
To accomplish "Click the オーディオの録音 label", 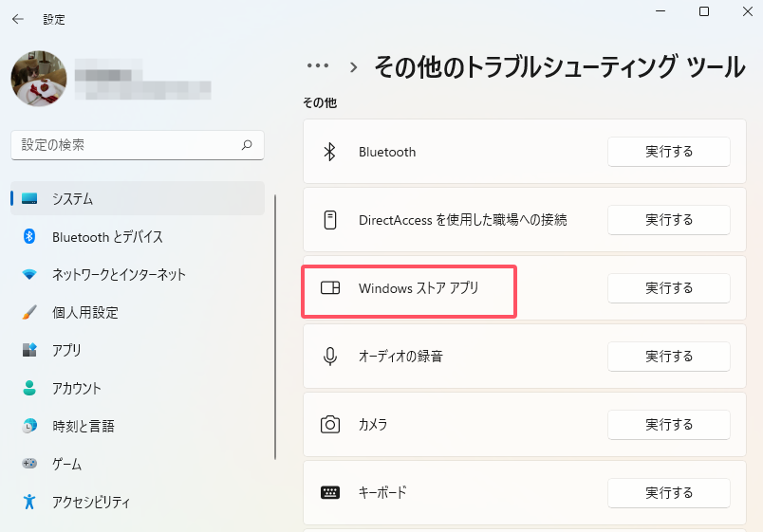I will [400, 357].
